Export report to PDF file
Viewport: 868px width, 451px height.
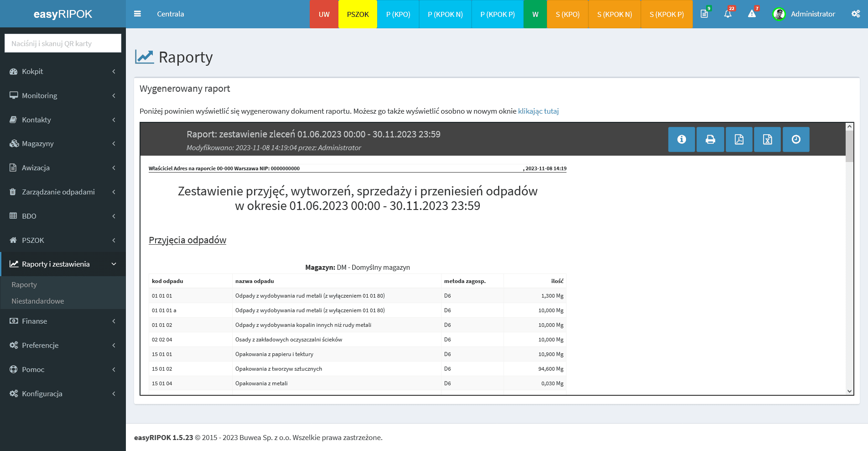coord(739,139)
